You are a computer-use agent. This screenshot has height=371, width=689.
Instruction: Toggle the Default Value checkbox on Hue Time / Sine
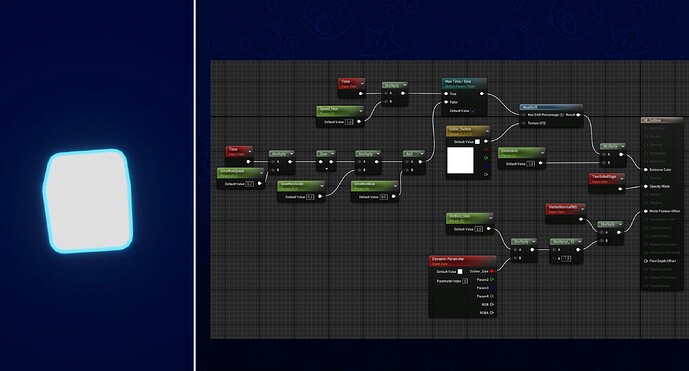click(473, 111)
